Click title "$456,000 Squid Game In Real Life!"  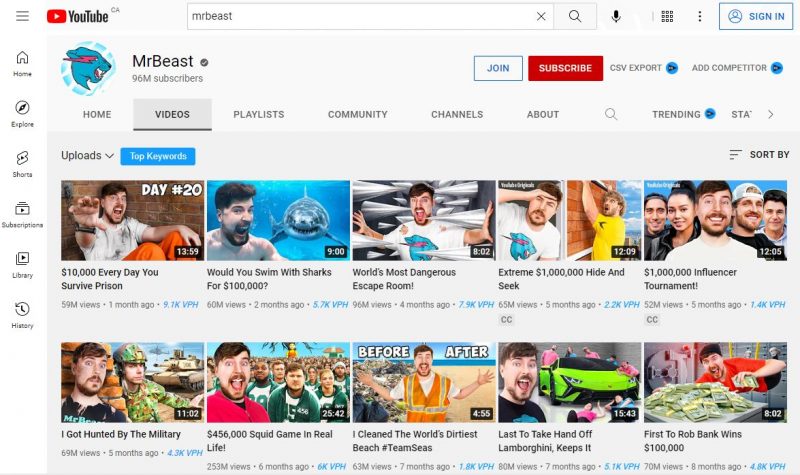click(x=269, y=441)
